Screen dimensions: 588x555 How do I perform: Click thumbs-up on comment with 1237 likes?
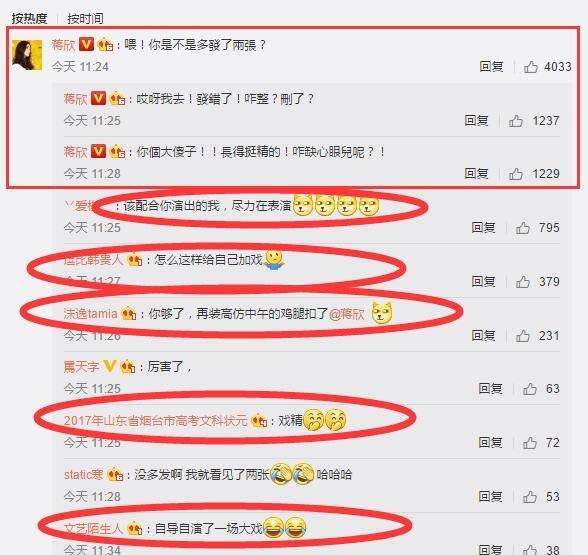(516, 121)
